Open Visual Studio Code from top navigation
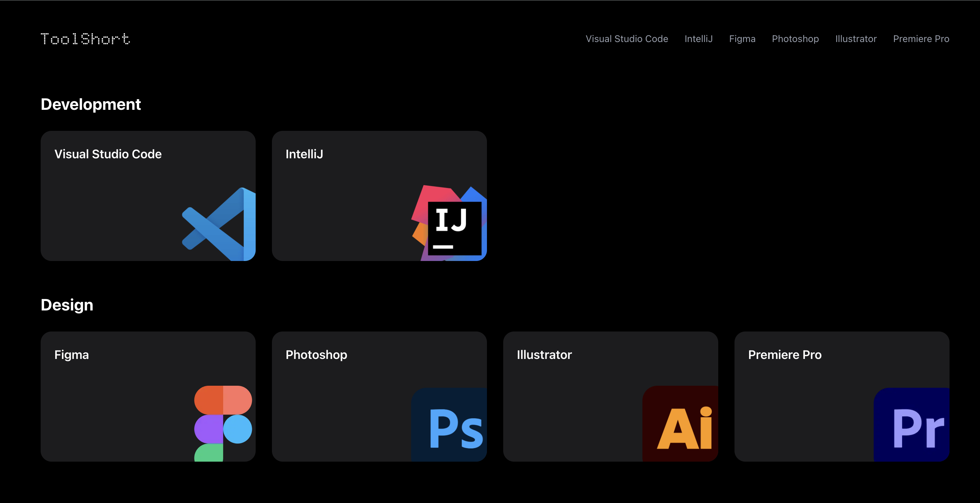The image size is (980, 503). pos(626,39)
